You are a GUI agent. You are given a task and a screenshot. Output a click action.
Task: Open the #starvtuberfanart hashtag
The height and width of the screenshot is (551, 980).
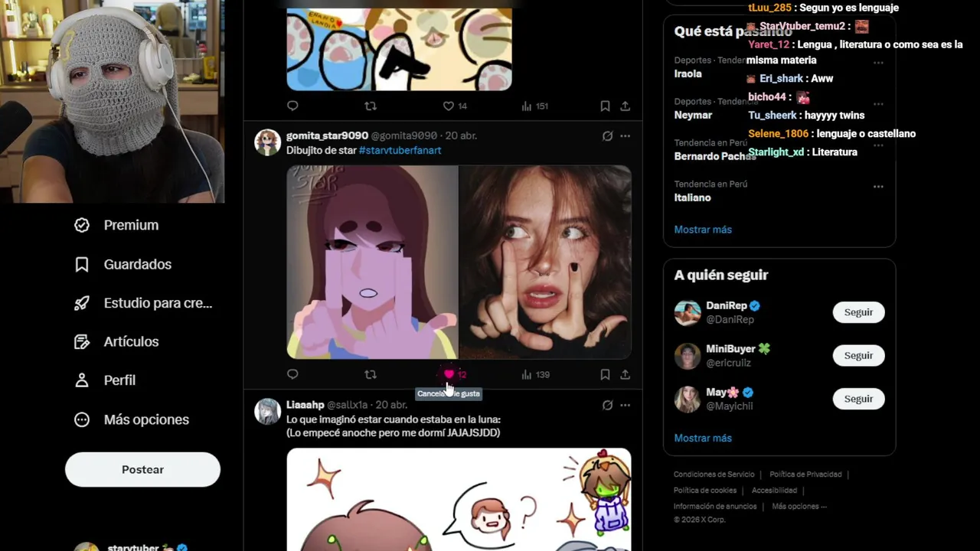click(x=400, y=150)
